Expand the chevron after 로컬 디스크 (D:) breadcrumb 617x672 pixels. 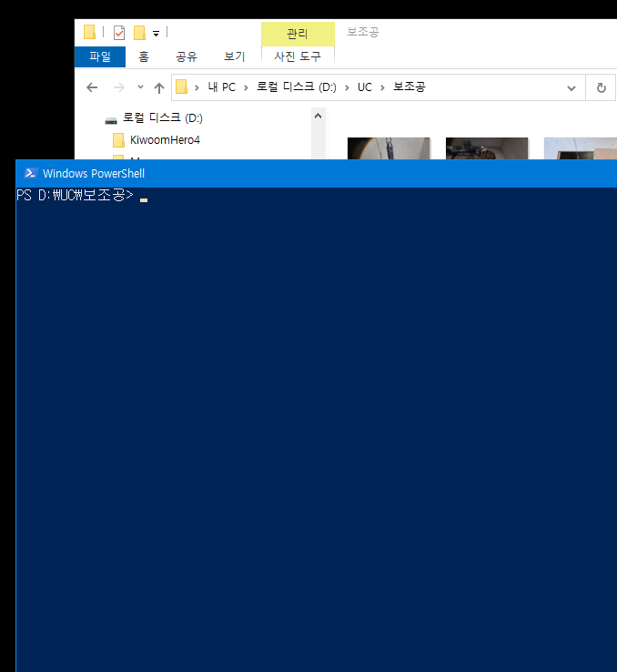(x=347, y=87)
